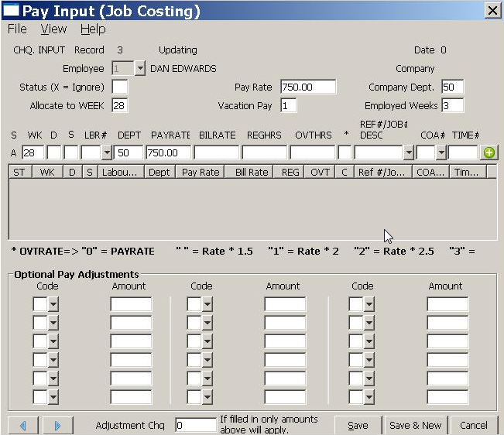Image resolution: width=504 pixels, height=435 pixels.
Task: Click the window icon in title bar
Action: click(11, 10)
